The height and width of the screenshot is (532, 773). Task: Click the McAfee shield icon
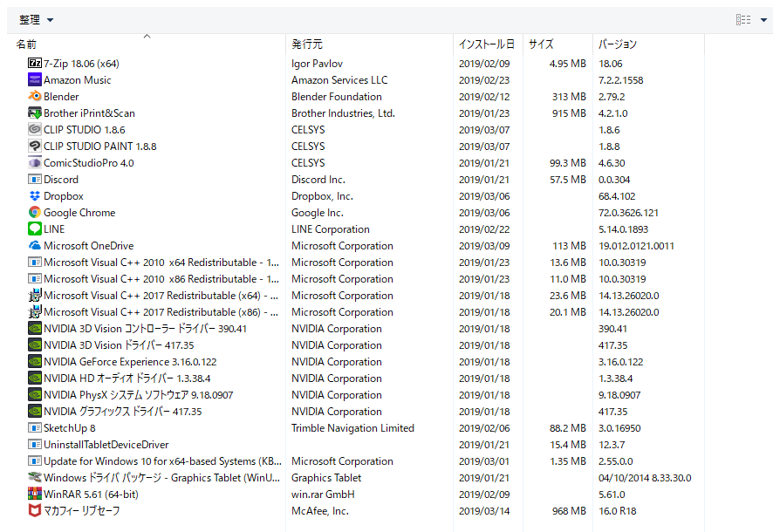[x=35, y=511]
